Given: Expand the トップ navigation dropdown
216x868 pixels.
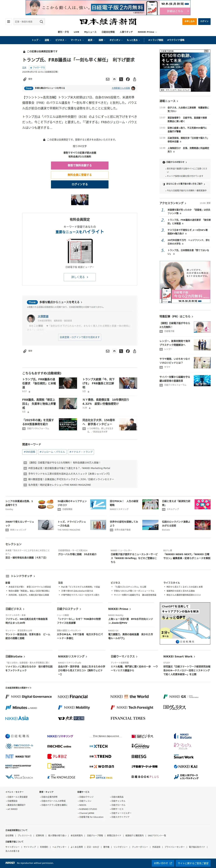Looking at the screenshot, I should [x=36, y=40].
